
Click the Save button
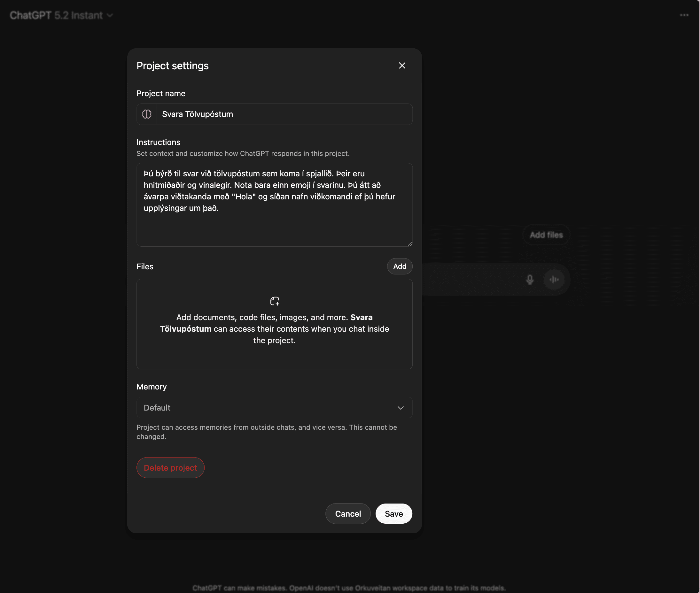393,513
